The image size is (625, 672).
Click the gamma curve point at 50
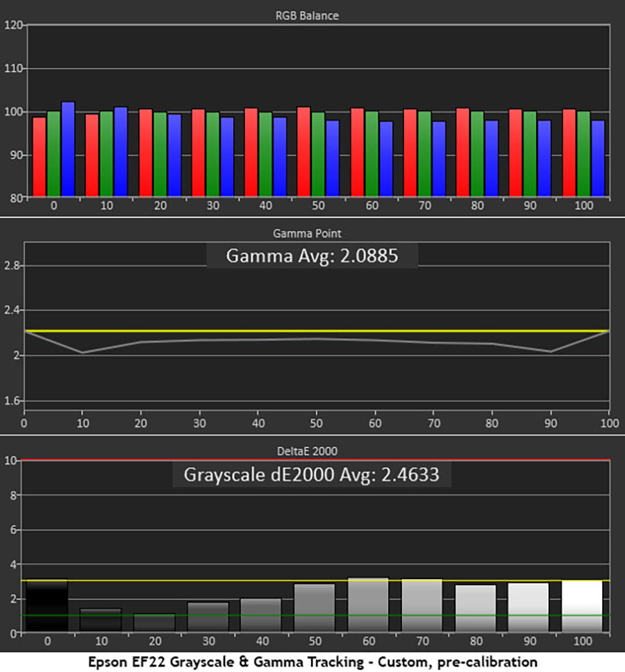tap(317, 339)
